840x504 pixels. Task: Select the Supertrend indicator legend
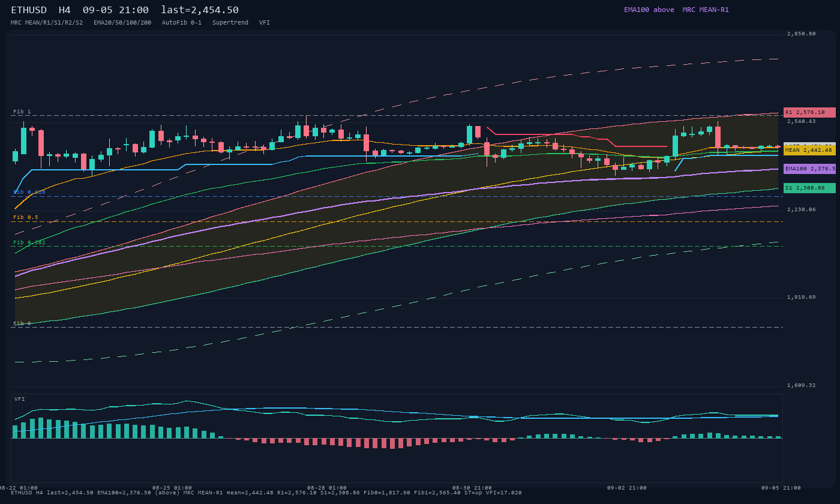230,23
